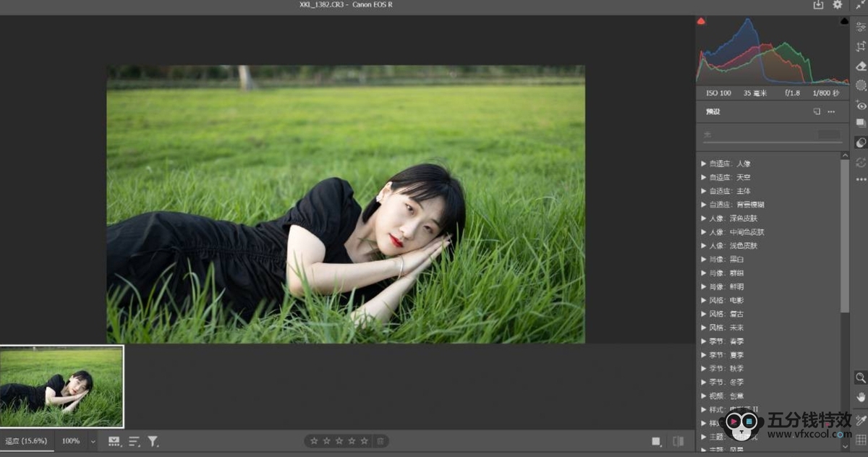Click the presets list scroll-up arrow
The height and width of the screenshot is (457, 868).
pos(845,155)
